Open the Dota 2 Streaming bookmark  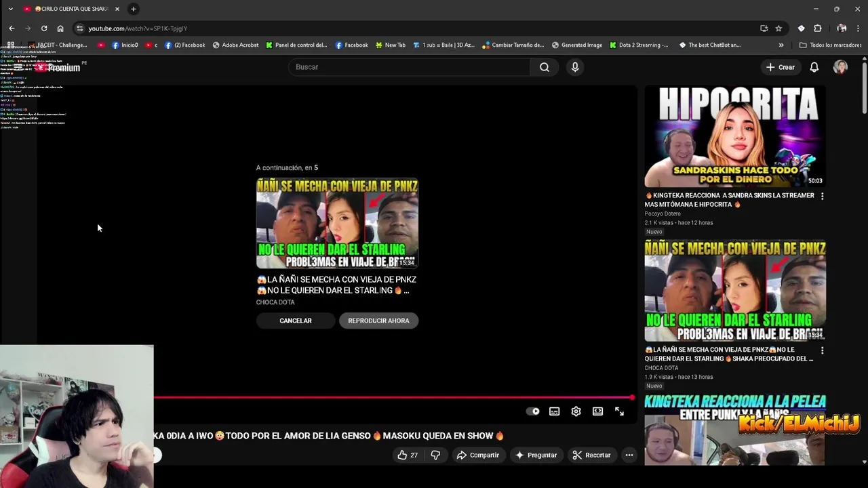pyautogui.click(x=639, y=45)
